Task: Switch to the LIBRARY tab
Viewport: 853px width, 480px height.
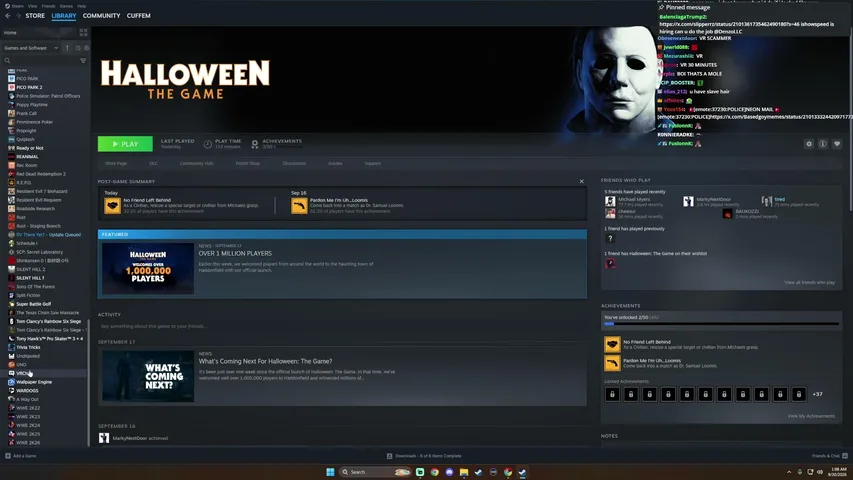Action: (64, 16)
